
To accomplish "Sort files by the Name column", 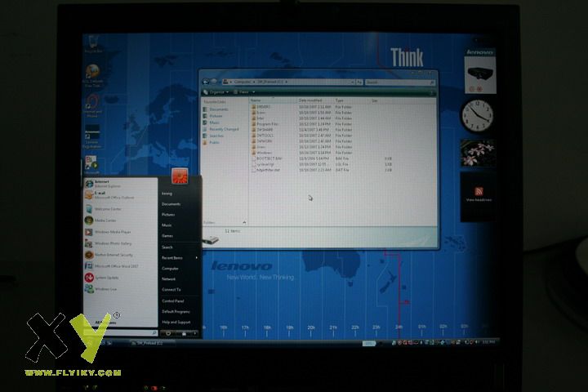I will pos(274,100).
